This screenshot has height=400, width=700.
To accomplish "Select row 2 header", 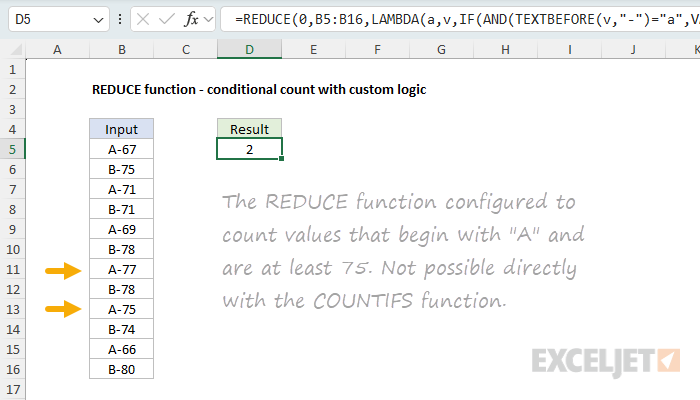I will pyautogui.click(x=12, y=89).
